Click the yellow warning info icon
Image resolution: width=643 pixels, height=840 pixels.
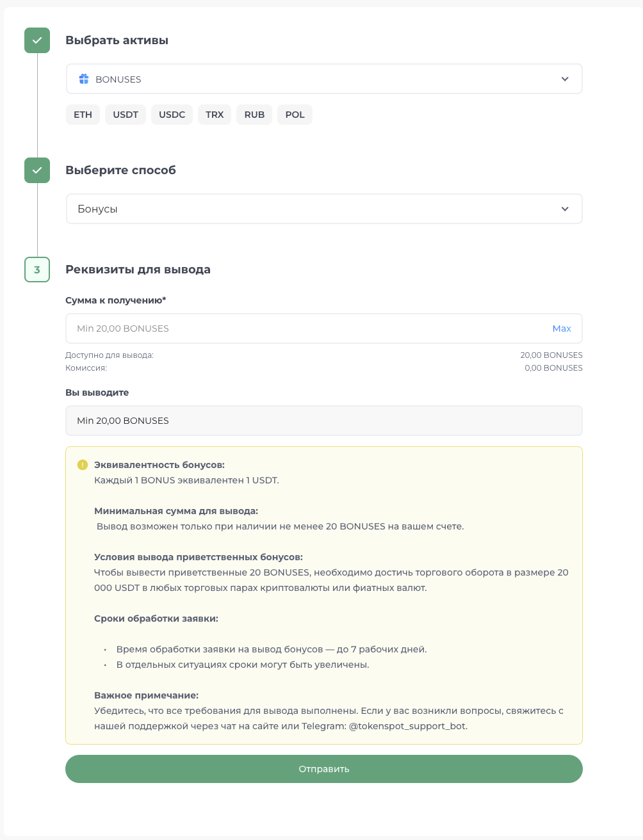83,465
